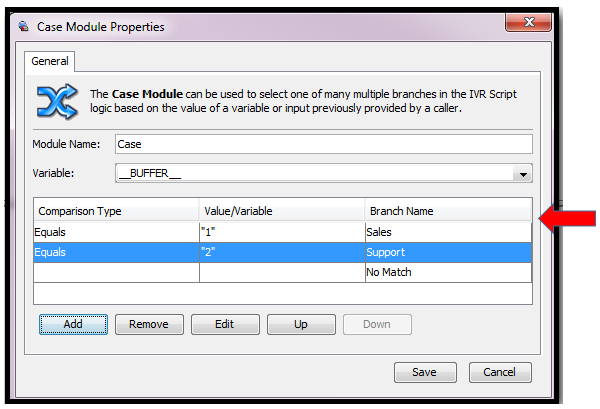600x409 pixels.
Task: Select the Support branch cell
Action: pyautogui.click(x=447, y=252)
